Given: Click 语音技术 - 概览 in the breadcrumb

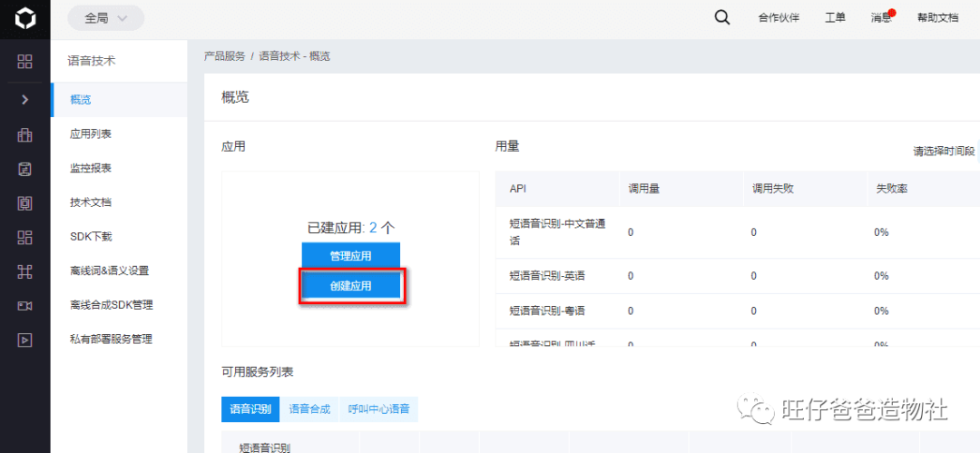Looking at the screenshot, I should coord(294,56).
